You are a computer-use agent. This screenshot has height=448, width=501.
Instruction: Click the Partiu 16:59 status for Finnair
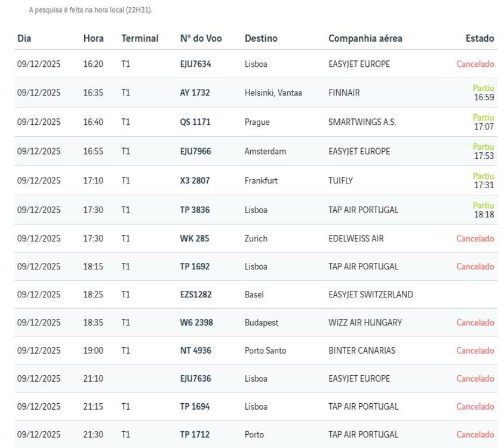point(483,93)
